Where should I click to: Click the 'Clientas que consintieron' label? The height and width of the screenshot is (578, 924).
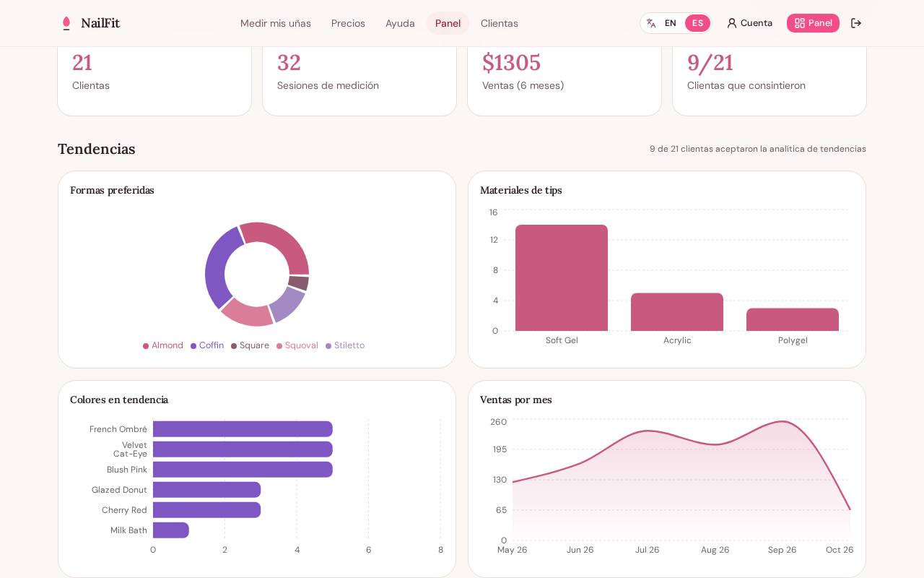(746, 85)
